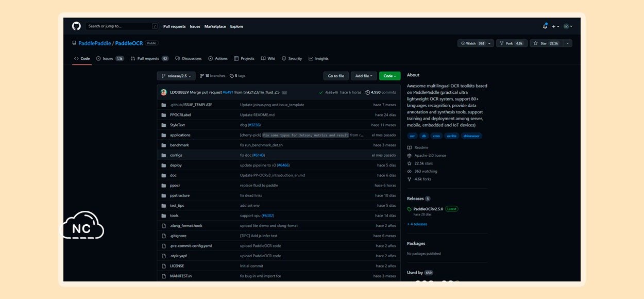Click the file icon beside LICENSE
Screen dimensions: 644x299
pos(163,266)
